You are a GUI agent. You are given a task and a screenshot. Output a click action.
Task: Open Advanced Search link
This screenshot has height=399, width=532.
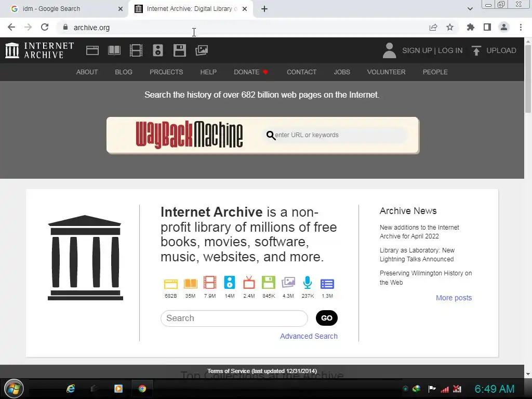pyautogui.click(x=309, y=336)
